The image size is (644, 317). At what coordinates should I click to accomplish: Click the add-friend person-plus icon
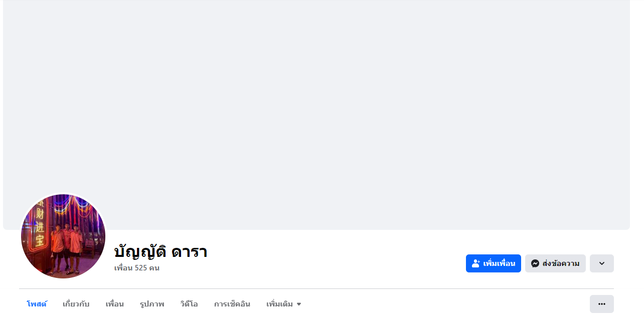[476, 263]
